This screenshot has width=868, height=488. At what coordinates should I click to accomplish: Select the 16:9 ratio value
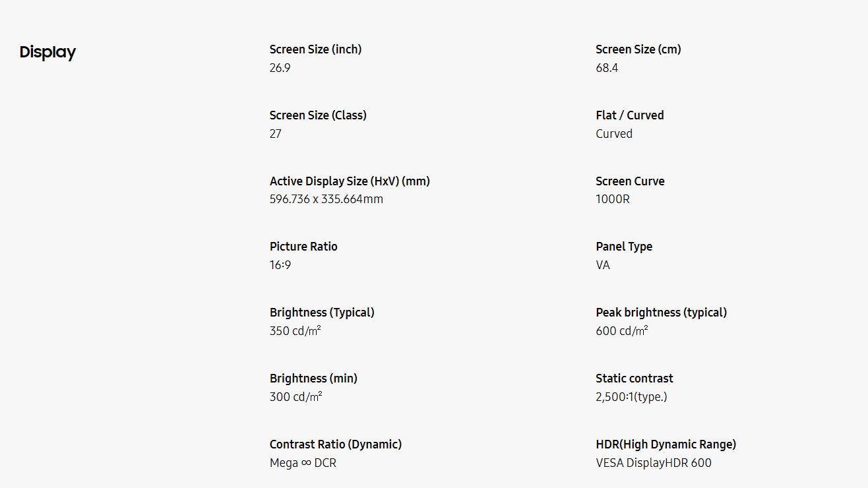pyautogui.click(x=280, y=265)
